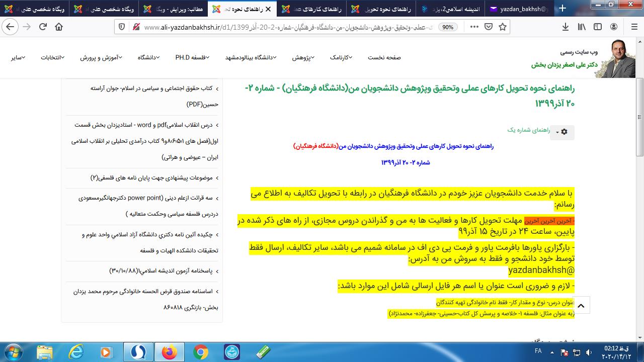Go to the Firefox home page
The image size is (644, 362).
(x=59, y=27)
